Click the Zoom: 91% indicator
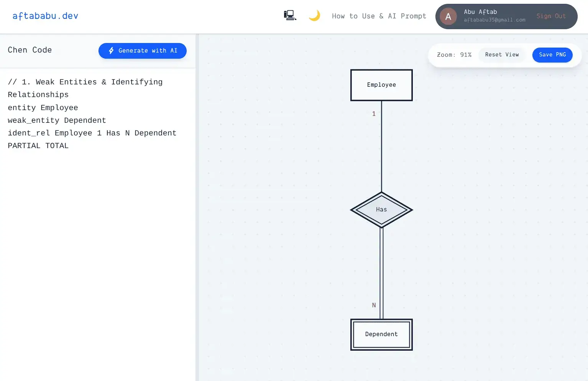Image resolution: width=588 pixels, height=381 pixels. click(x=454, y=55)
